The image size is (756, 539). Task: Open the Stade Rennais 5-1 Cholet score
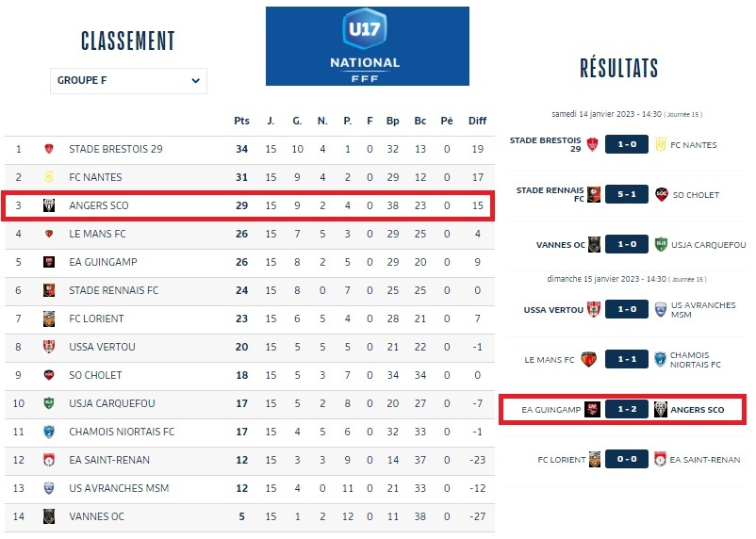click(626, 195)
